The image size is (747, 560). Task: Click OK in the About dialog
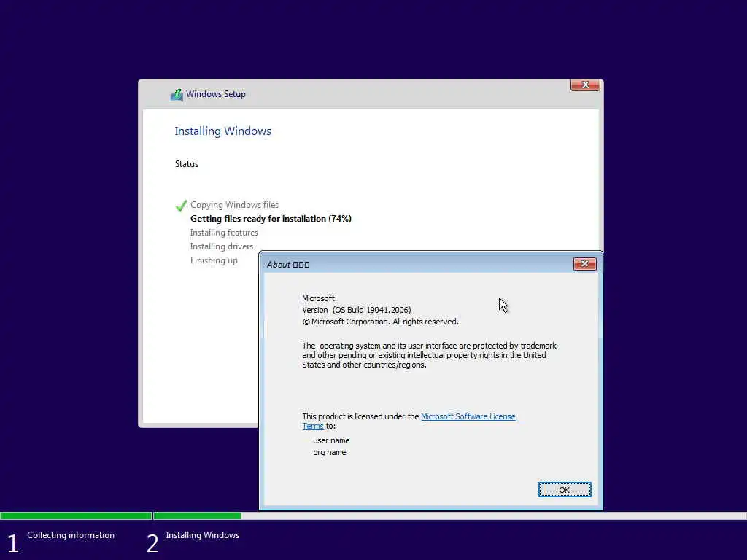tap(565, 489)
